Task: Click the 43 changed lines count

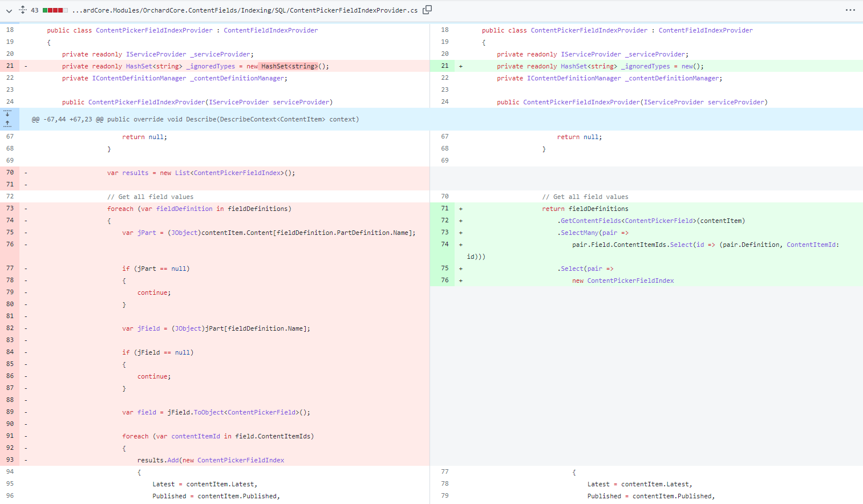Action: [x=35, y=10]
